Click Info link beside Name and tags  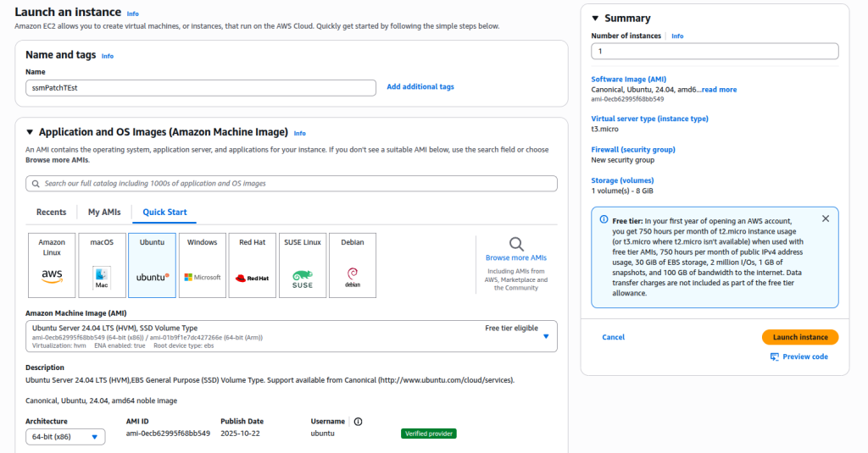108,56
